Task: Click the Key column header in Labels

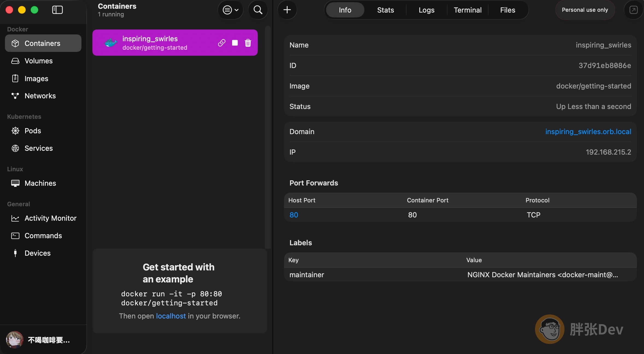Action: pyautogui.click(x=293, y=260)
